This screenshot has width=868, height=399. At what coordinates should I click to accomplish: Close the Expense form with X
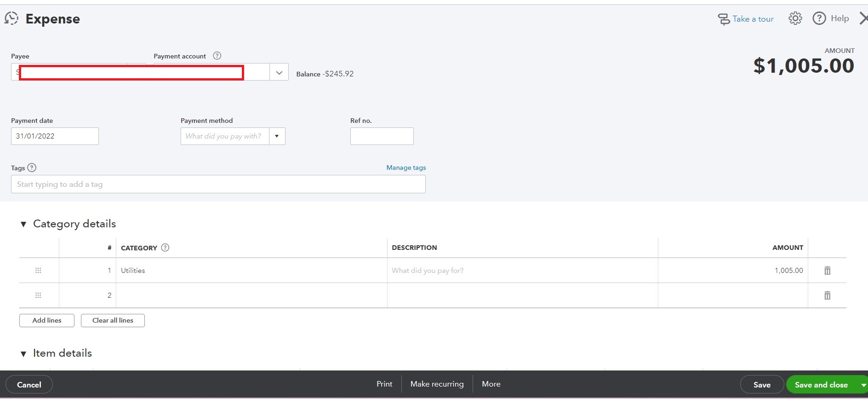click(x=863, y=18)
